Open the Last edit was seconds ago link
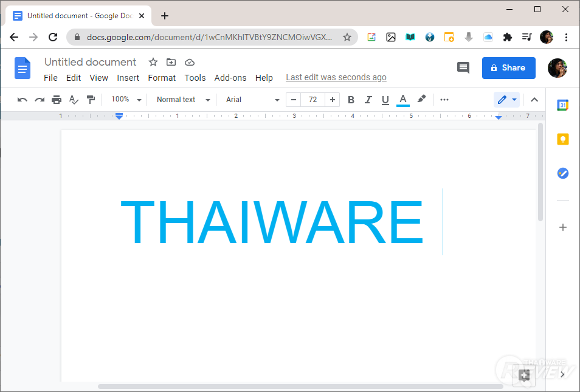Viewport: 580px width, 392px height. click(336, 77)
